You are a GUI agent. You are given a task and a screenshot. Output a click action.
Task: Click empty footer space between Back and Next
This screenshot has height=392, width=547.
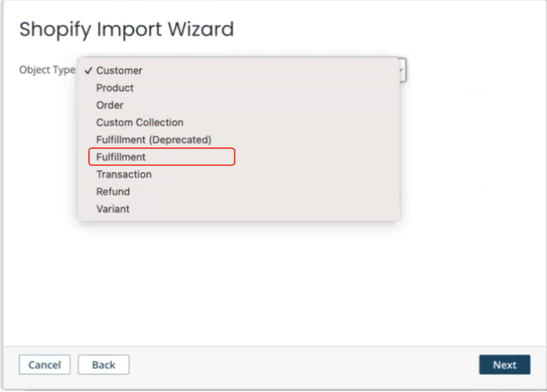[x=302, y=365]
